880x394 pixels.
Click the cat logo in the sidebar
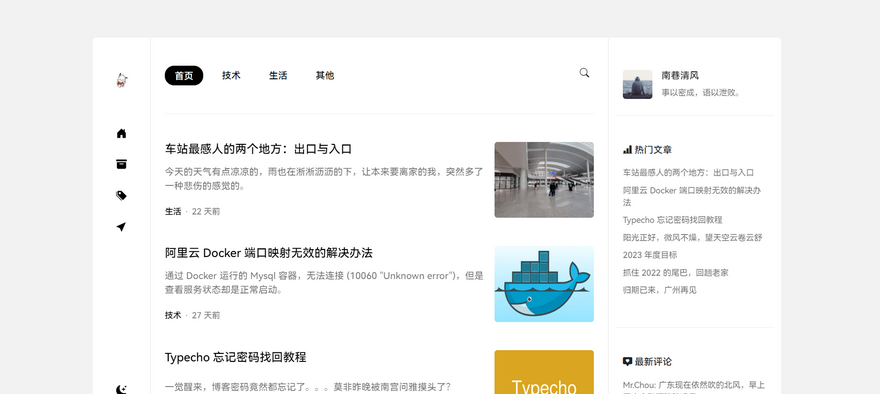pyautogui.click(x=121, y=80)
